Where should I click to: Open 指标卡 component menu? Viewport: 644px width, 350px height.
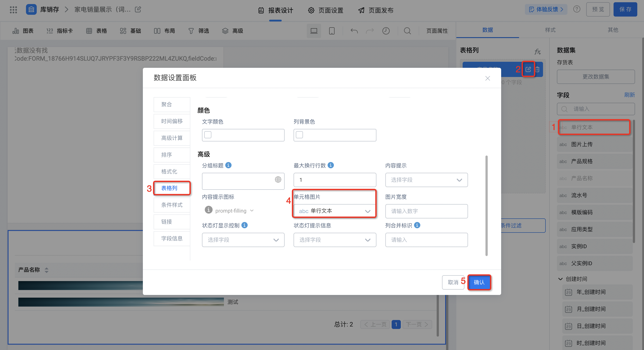(60, 31)
